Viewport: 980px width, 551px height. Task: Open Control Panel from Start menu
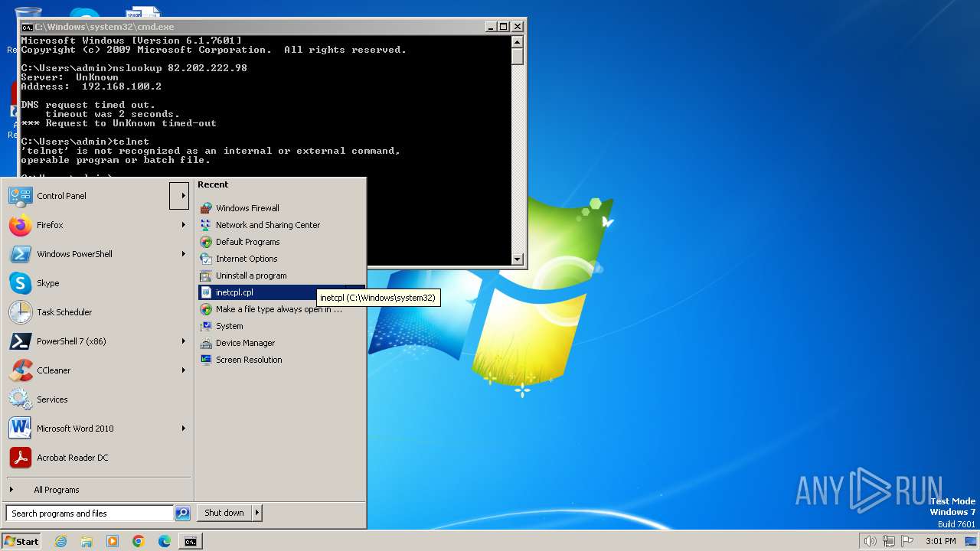pos(87,196)
